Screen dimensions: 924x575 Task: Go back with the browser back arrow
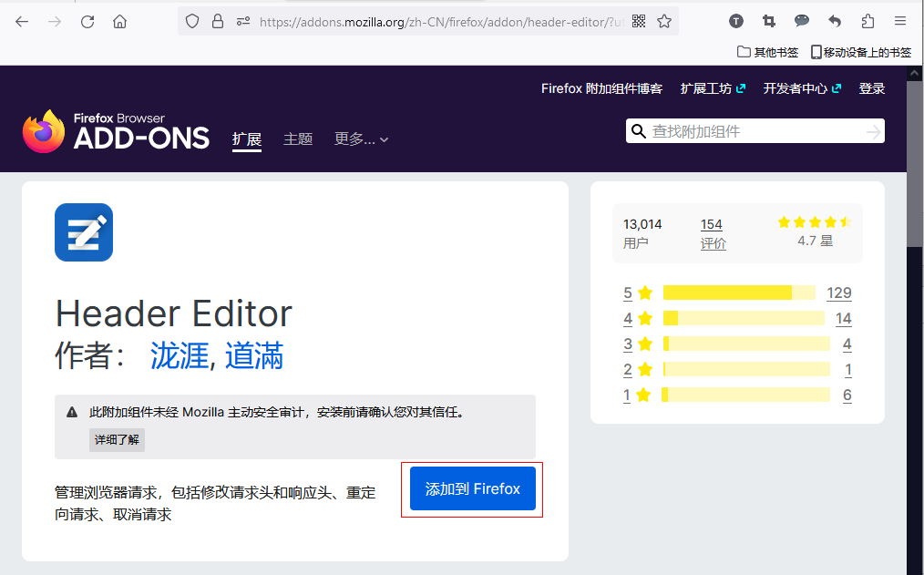[22, 22]
